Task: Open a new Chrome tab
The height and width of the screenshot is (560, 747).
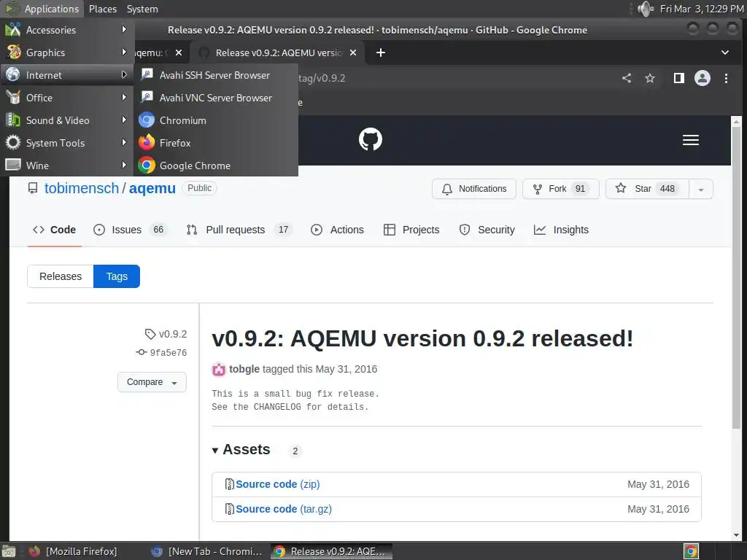Action: click(x=380, y=52)
